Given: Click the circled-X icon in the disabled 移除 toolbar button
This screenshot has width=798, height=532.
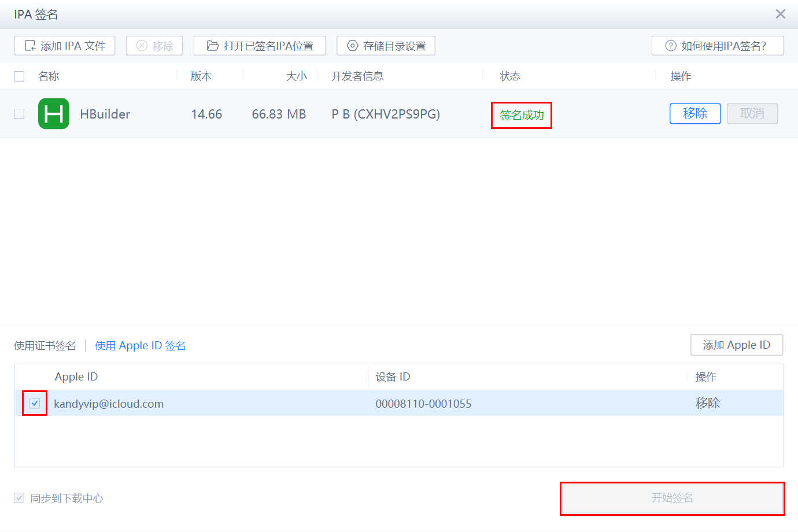Looking at the screenshot, I should (142, 46).
